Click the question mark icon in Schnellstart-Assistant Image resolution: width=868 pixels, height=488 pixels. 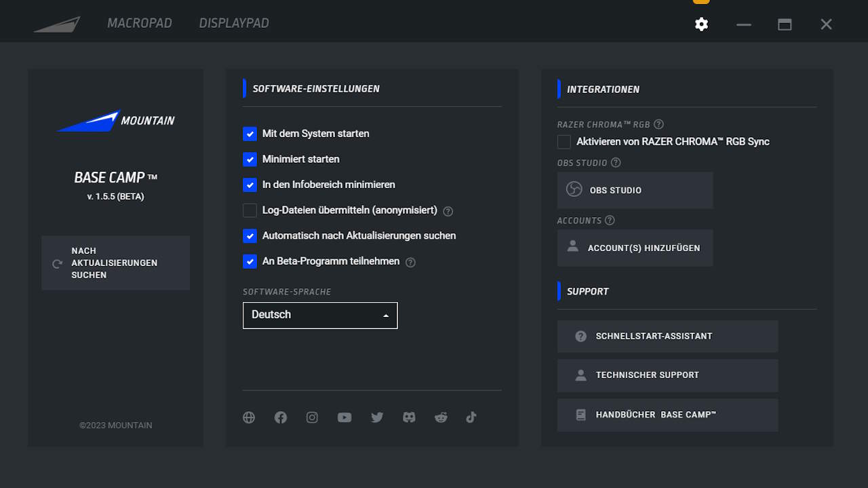pos(580,336)
